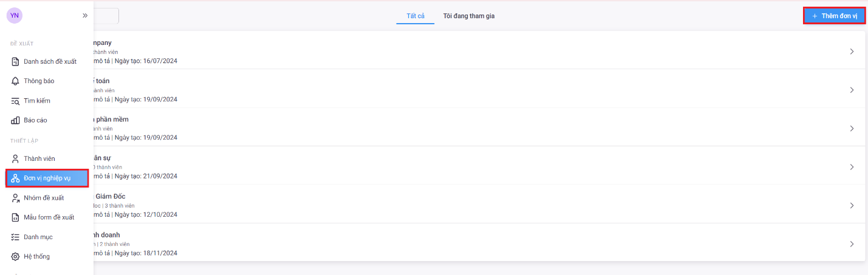The image size is (868, 275).
Task: Switch to the Tất cả tab
Action: (415, 16)
